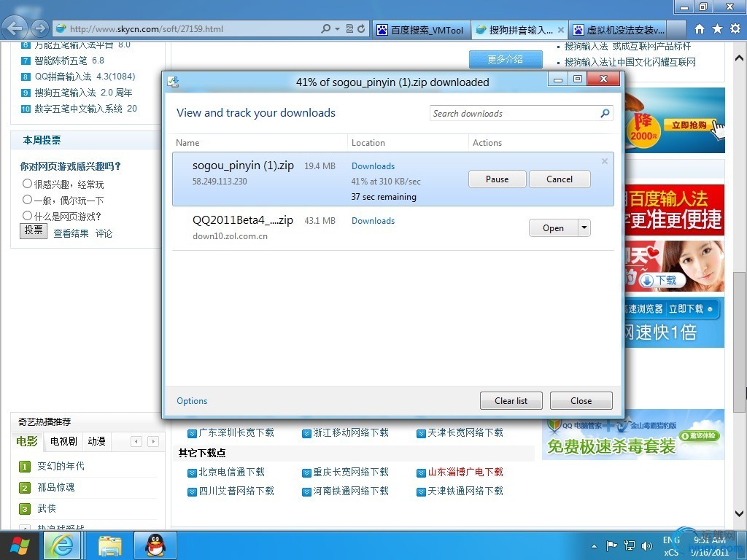Select the 电影 tab

(x=27, y=441)
